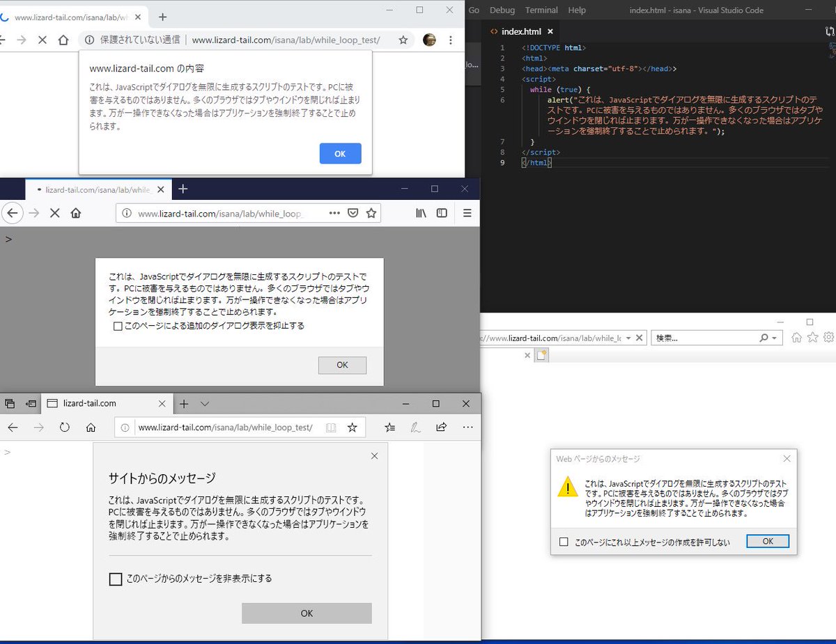Save page to Pocket in Firefox
836x644 pixels.
(x=353, y=213)
